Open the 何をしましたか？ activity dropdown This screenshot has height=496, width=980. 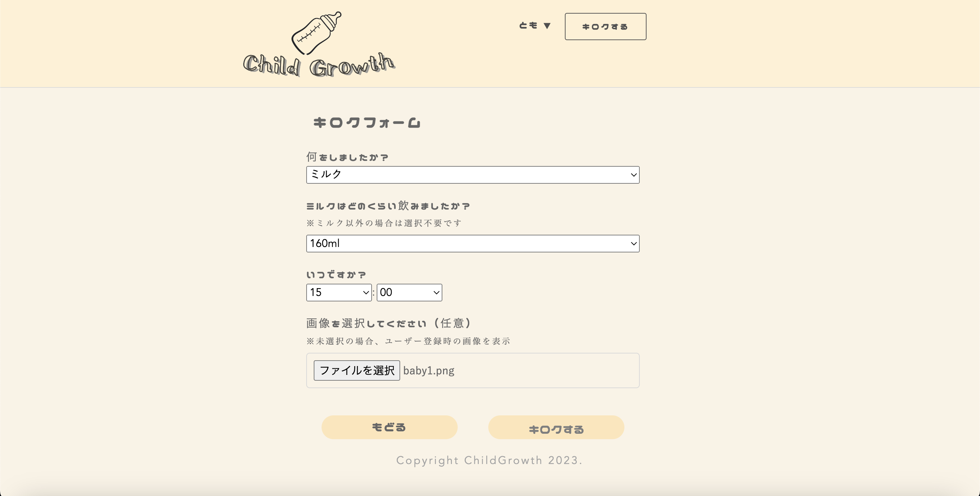473,175
